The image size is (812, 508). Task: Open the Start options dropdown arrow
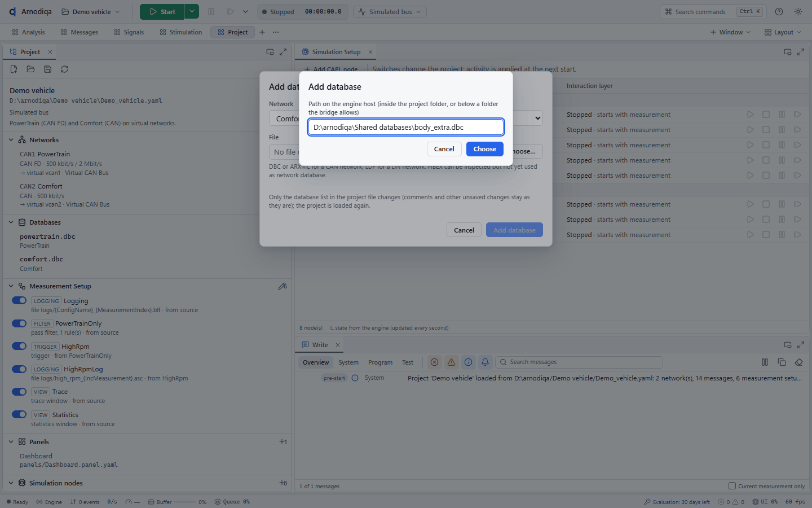(x=192, y=12)
